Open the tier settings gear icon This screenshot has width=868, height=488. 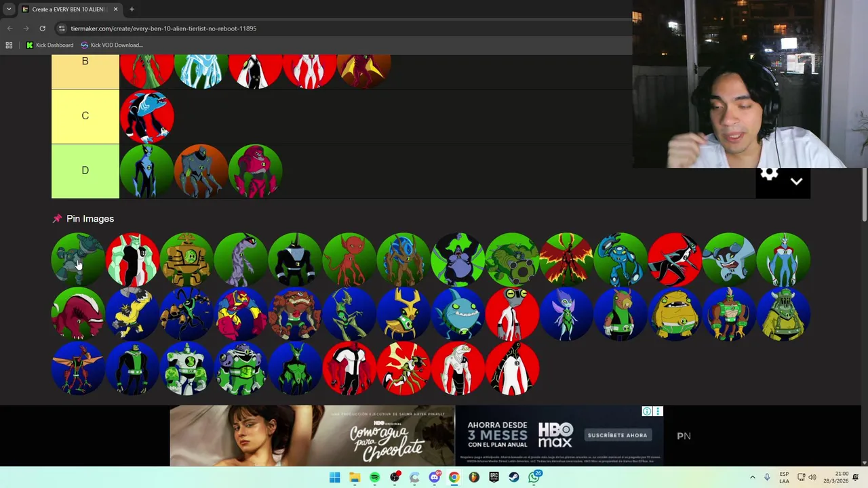coord(769,174)
